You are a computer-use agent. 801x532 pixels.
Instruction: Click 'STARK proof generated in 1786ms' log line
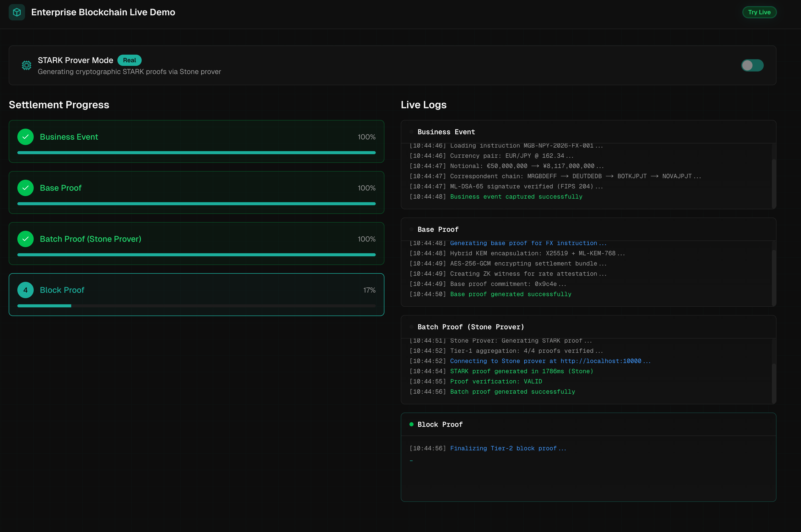[501, 371]
